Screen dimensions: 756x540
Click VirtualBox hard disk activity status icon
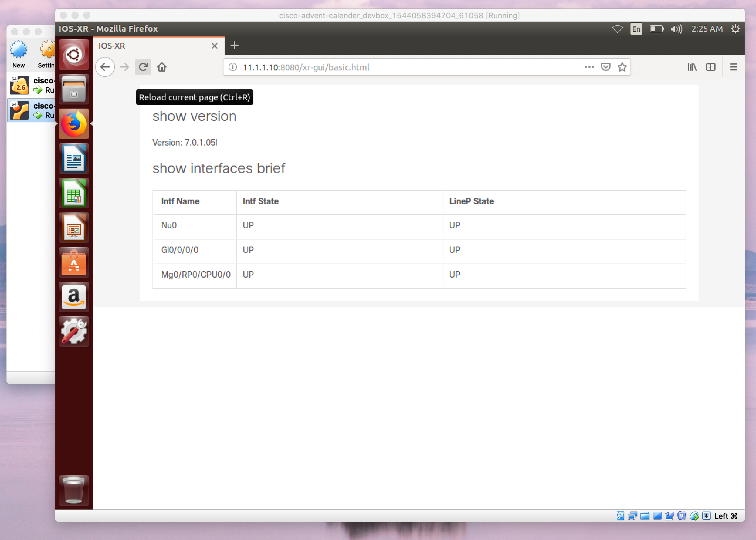click(x=620, y=516)
